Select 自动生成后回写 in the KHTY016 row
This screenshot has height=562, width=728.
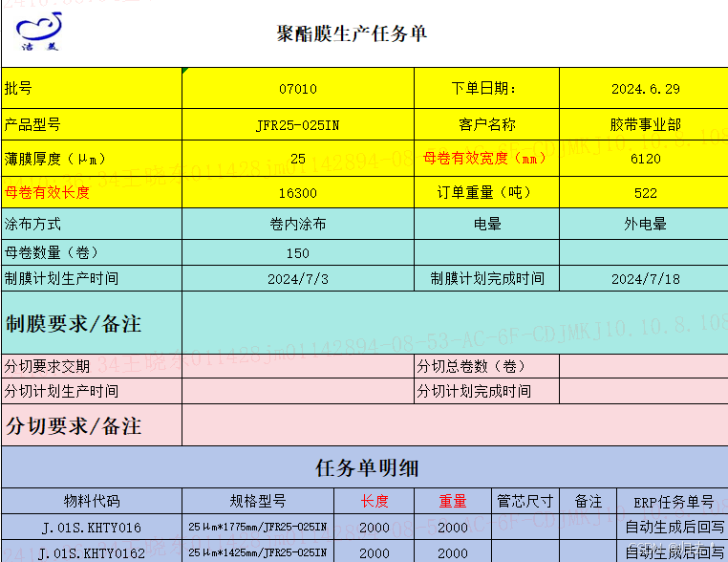click(x=674, y=528)
